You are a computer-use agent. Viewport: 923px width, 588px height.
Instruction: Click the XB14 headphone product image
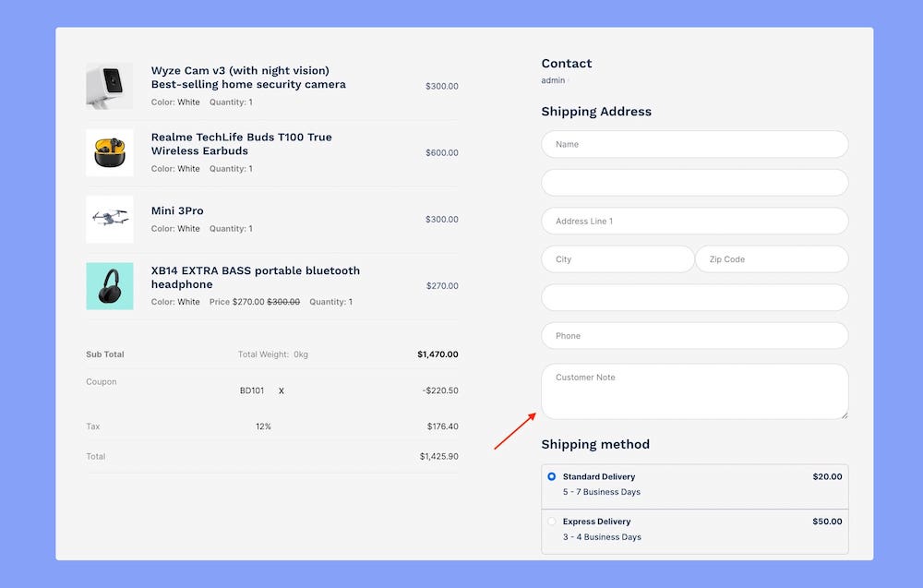tap(109, 285)
